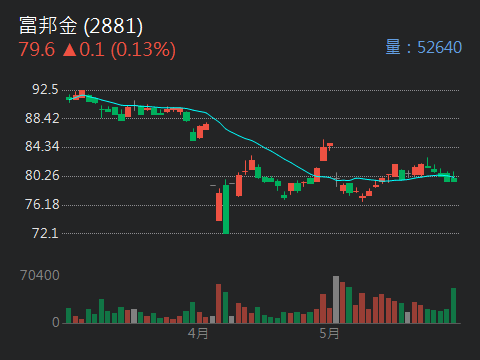Click the 80.26 price axis label
Image resolution: width=480 pixels, height=360 pixels.
tap(42, 176)
